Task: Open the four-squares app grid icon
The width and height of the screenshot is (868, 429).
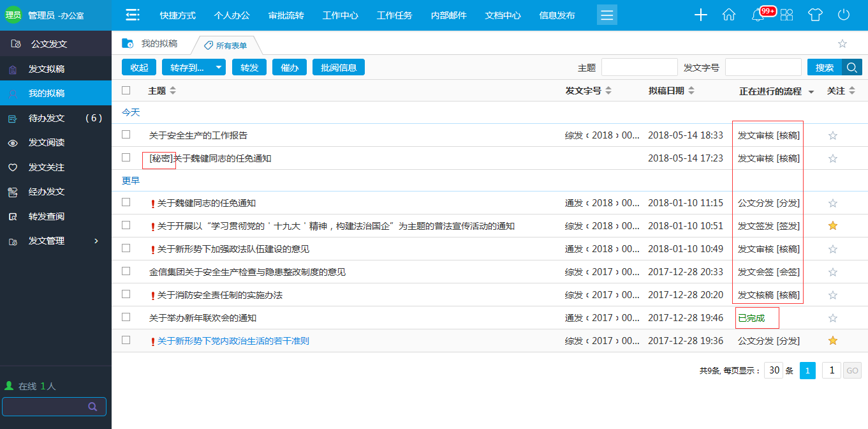Action: [787, 15]
